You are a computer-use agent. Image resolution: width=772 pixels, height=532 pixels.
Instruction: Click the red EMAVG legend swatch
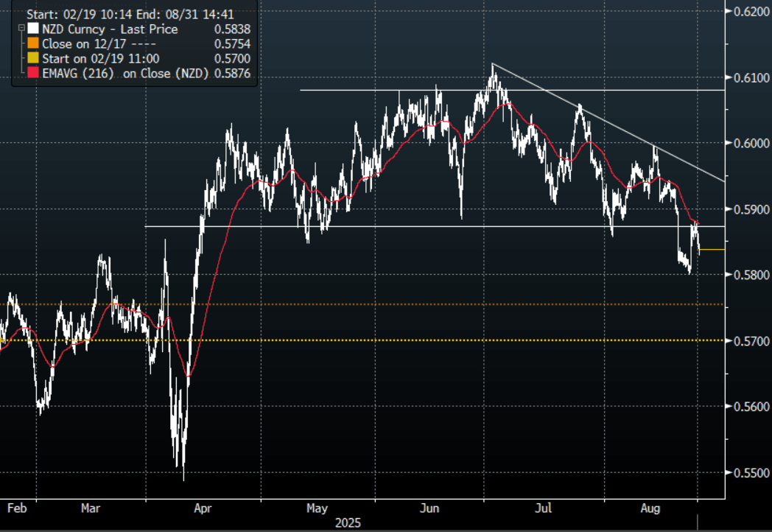tap(32, 74)
